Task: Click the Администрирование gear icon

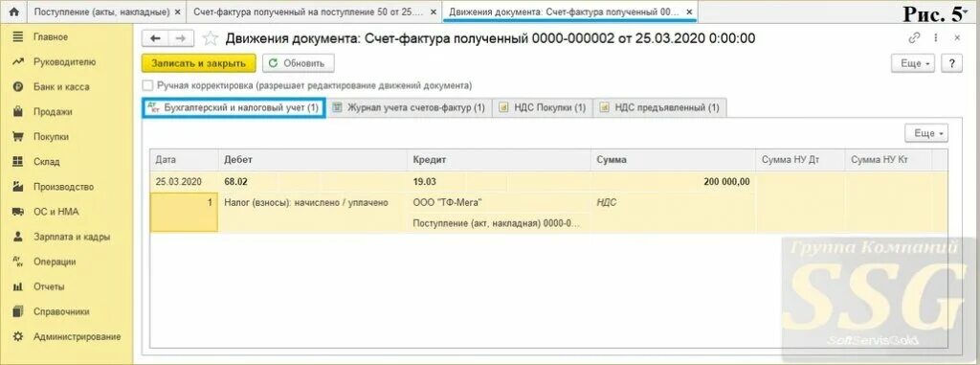Action: click(x=18, y=336)
